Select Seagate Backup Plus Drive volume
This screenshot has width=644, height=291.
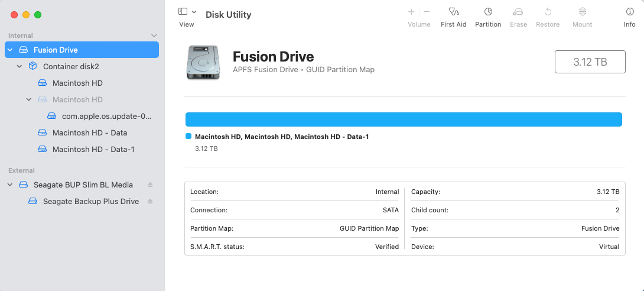click(x=82, y=202)
